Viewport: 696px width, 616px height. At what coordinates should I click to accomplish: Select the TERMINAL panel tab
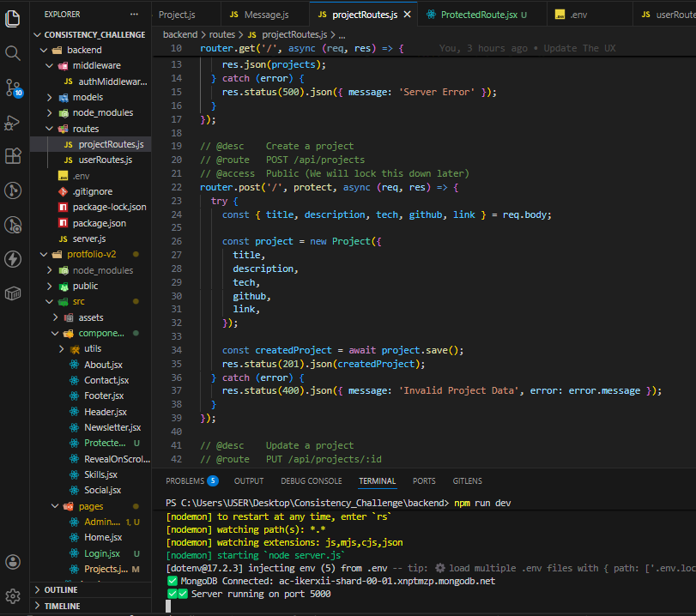click(377, 481)
